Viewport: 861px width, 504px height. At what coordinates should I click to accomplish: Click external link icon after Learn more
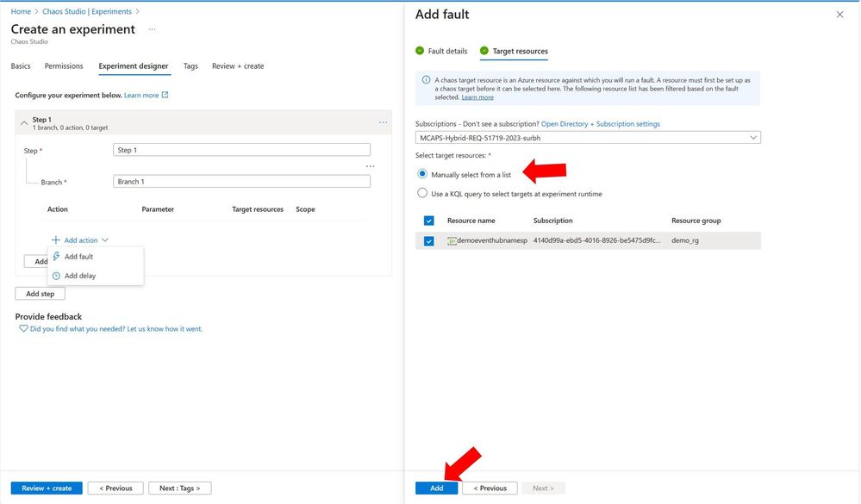click(165, 95)
